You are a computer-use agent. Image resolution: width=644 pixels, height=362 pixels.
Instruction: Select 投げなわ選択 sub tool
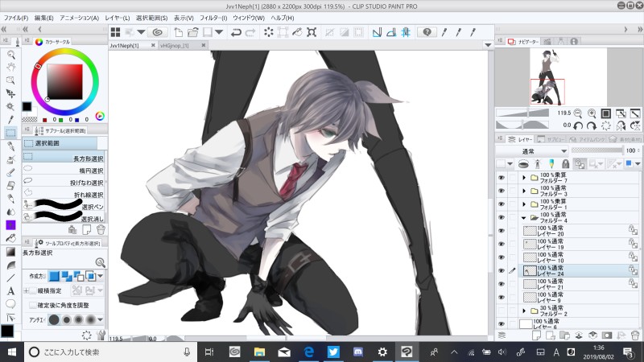[x=64, y=182]
